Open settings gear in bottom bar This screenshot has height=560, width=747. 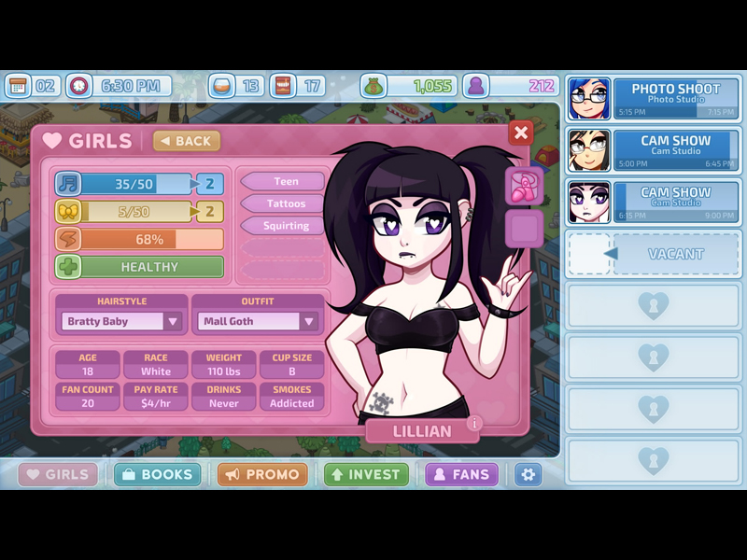tap(529, 474)
